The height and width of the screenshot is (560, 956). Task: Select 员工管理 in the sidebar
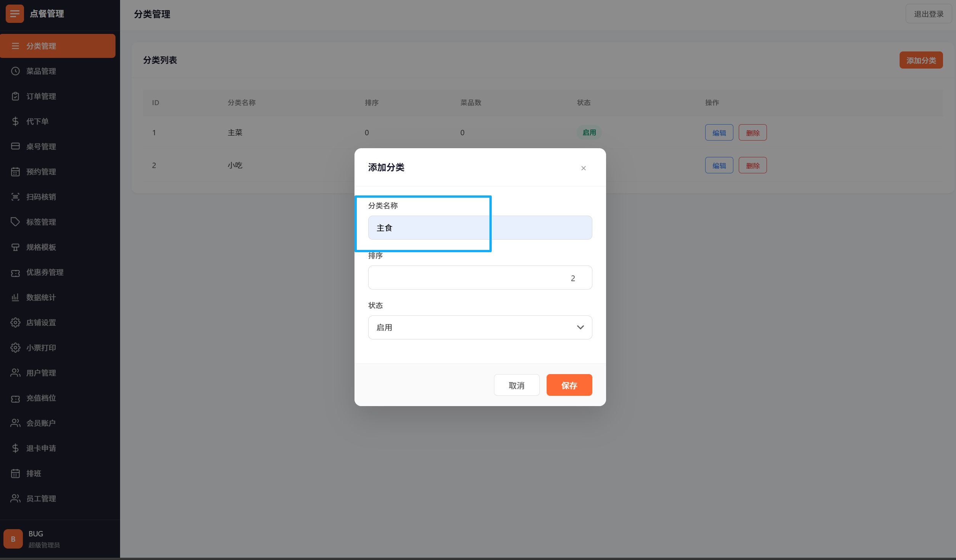pyautogui.click(x=41, y=499)
